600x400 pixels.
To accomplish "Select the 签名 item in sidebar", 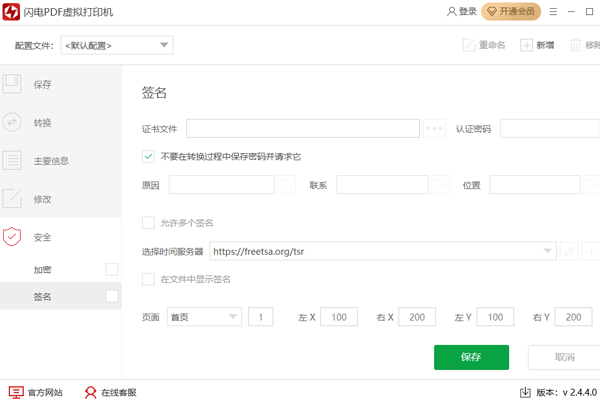I will [43, 297].
